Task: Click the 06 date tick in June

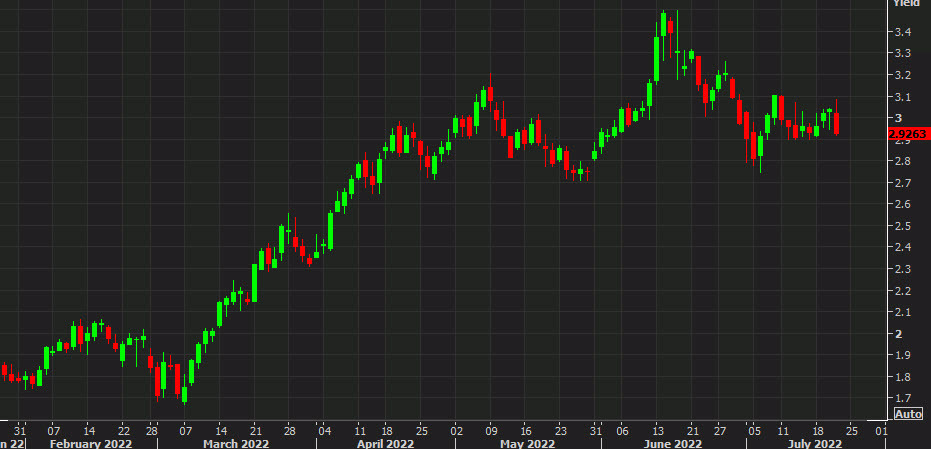Action: (622, 431)
